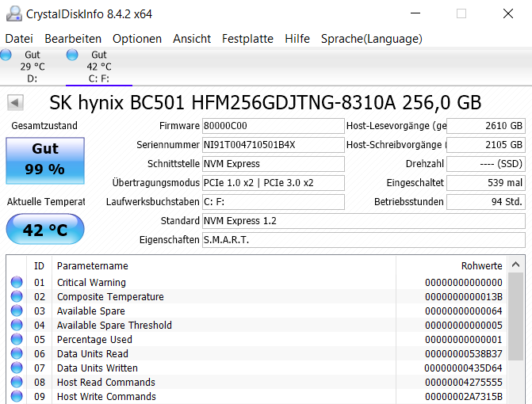
Task: Open the Bearbeiten menu
Action: pyautogui.click(x=73, y=39)
